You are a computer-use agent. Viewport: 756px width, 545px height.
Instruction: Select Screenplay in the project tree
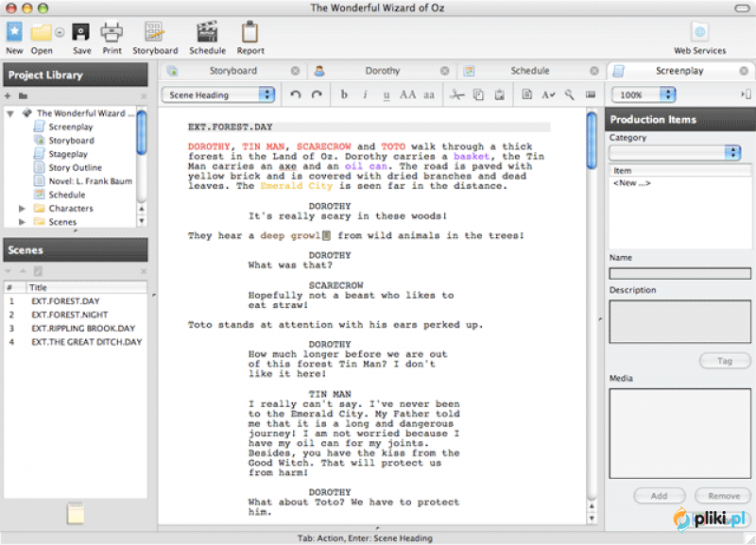tap(70, 128)
